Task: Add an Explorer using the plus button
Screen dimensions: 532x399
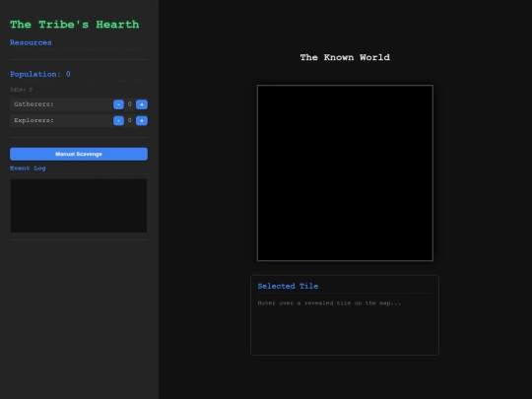Action: (142, 120)
